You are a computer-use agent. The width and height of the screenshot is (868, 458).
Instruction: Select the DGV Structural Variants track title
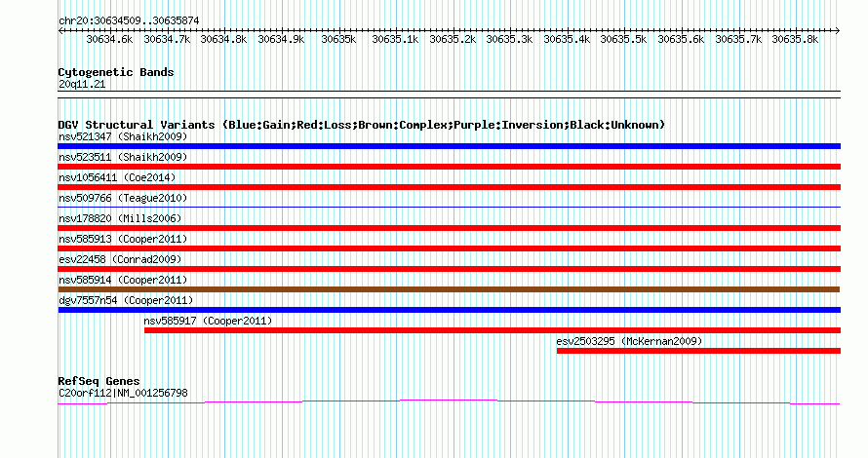(362, 125)
